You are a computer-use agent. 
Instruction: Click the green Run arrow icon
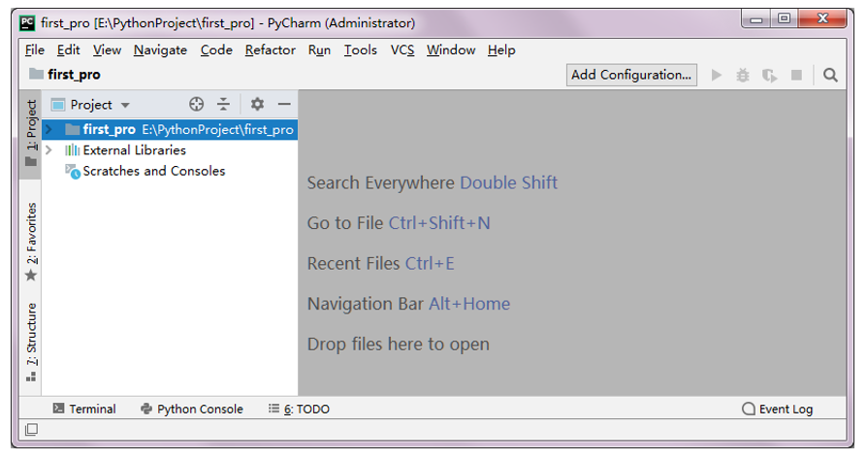point(717,75)
